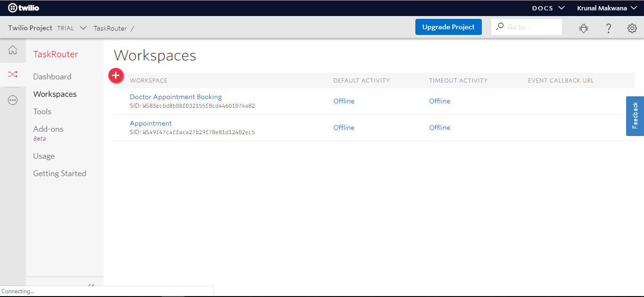Open the Appointment workspace
Viewport: 644px width, 297px height.
(151, 123)
